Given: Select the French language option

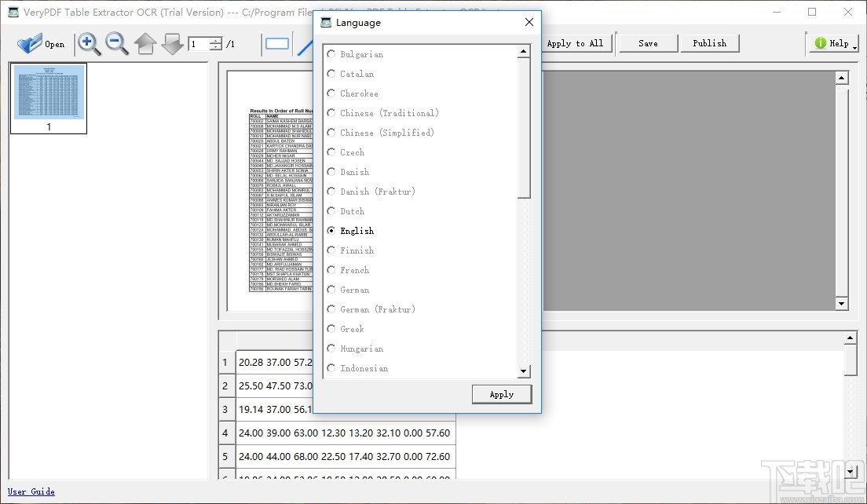Looking at the screenshot, I should point(331,270).
